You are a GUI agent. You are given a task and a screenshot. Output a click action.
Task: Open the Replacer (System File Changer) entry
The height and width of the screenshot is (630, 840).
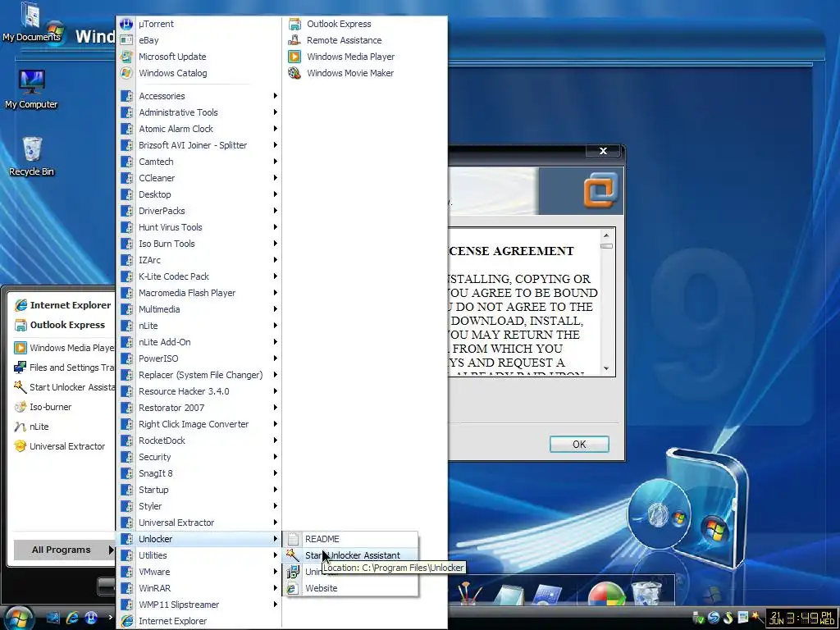(x=199, y=375)
